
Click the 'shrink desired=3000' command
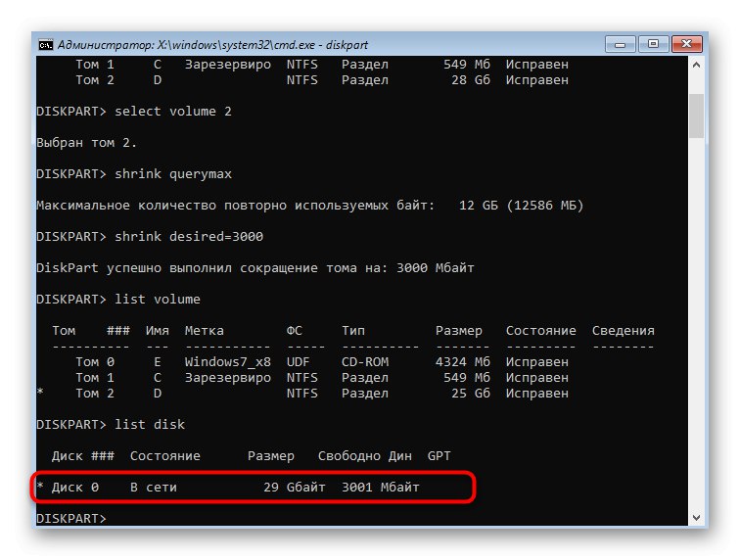coord(189,237)
